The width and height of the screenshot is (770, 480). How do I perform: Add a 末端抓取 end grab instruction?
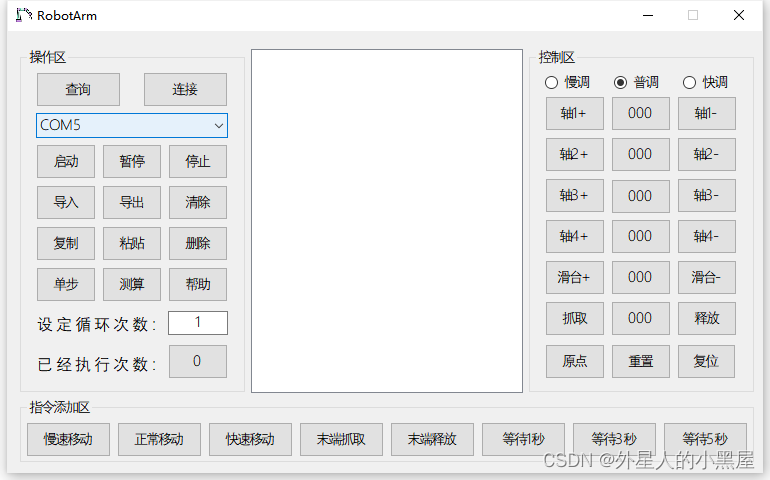click(341, 439)
